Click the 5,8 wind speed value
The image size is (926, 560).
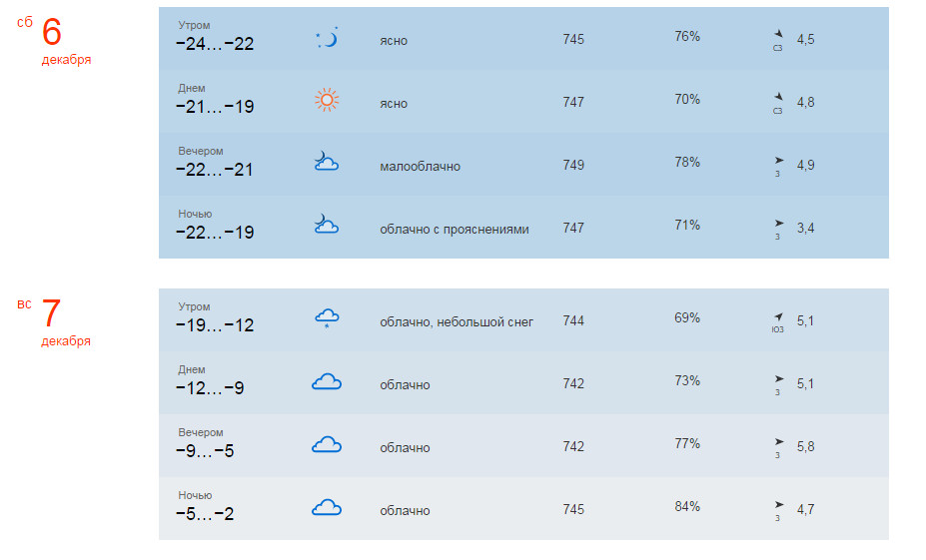click(x=805, y=447)
